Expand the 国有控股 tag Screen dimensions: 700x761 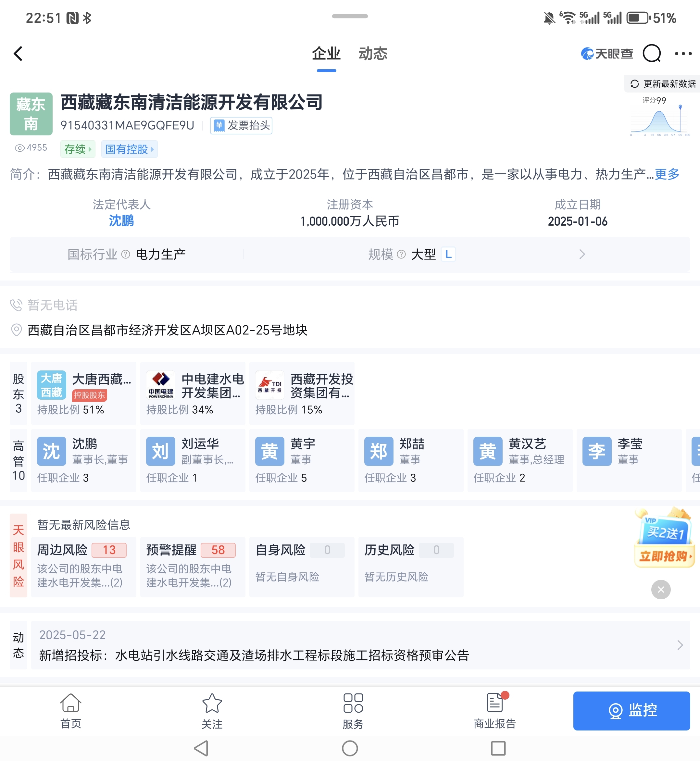coord(129,149)
